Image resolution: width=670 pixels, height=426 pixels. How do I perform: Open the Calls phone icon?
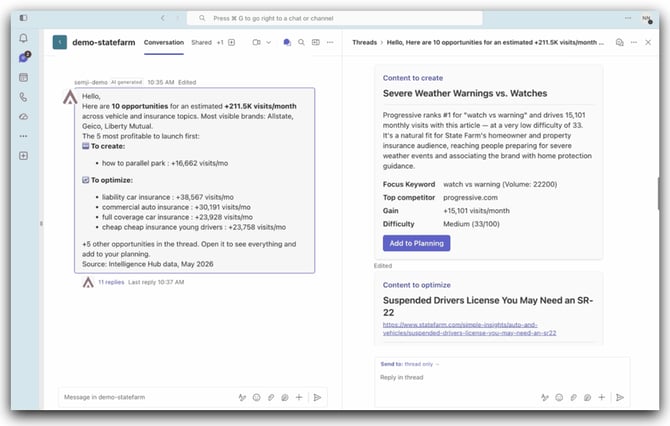pyautogui.click(x=24, y=97)
